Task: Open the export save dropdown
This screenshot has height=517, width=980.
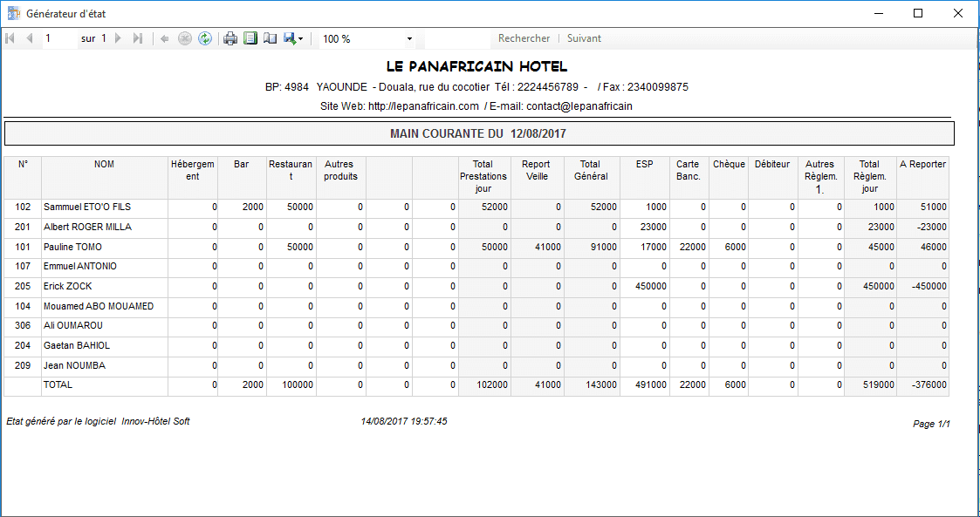Action: (x=293, y=38)
